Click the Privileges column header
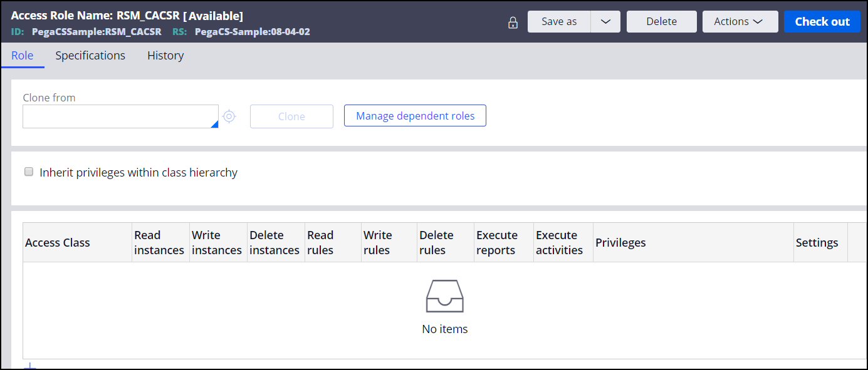This screenshot has height=370, width=868. pyautogui.click(x=620, y=243)
